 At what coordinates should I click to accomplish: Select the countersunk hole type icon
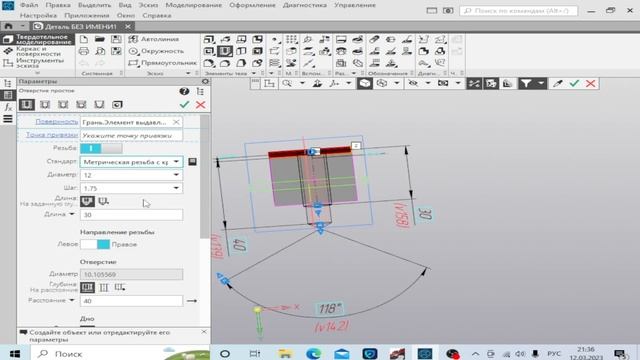[x=63, y=105]
